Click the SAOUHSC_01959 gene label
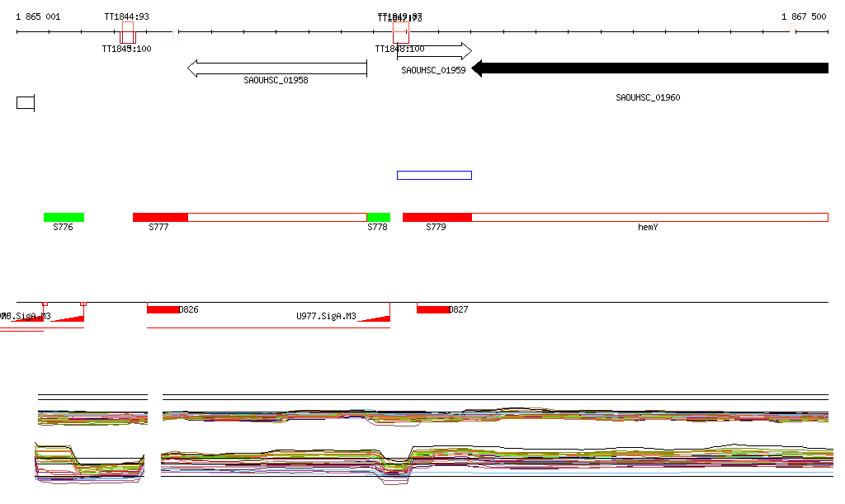The height and width of the screenshot is (504, 845). click(x=433, y=71)
